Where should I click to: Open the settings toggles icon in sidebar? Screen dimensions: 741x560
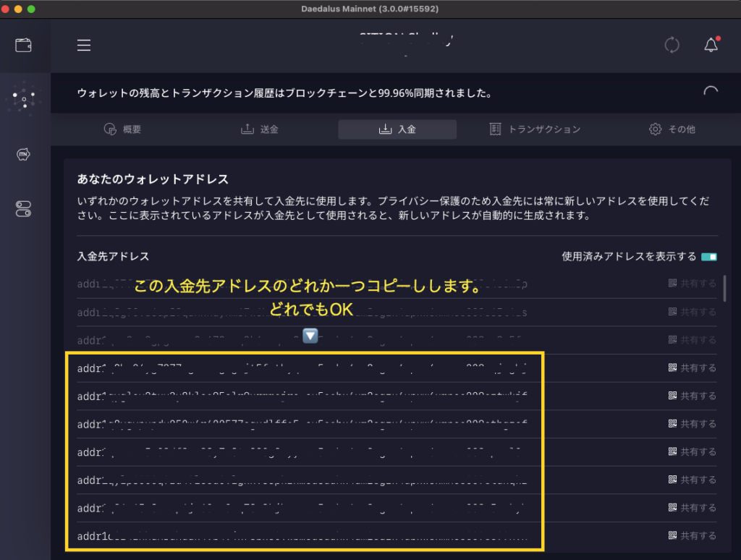coord(24,209)
